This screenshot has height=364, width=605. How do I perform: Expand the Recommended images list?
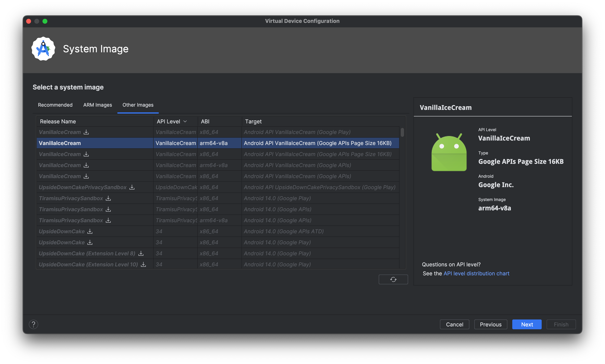coord(55,105)
